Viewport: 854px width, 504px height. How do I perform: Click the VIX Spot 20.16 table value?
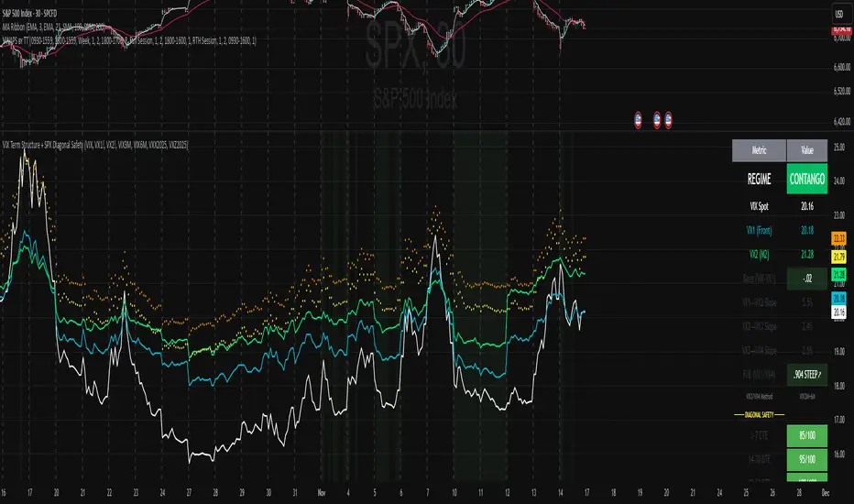[807, 206]
